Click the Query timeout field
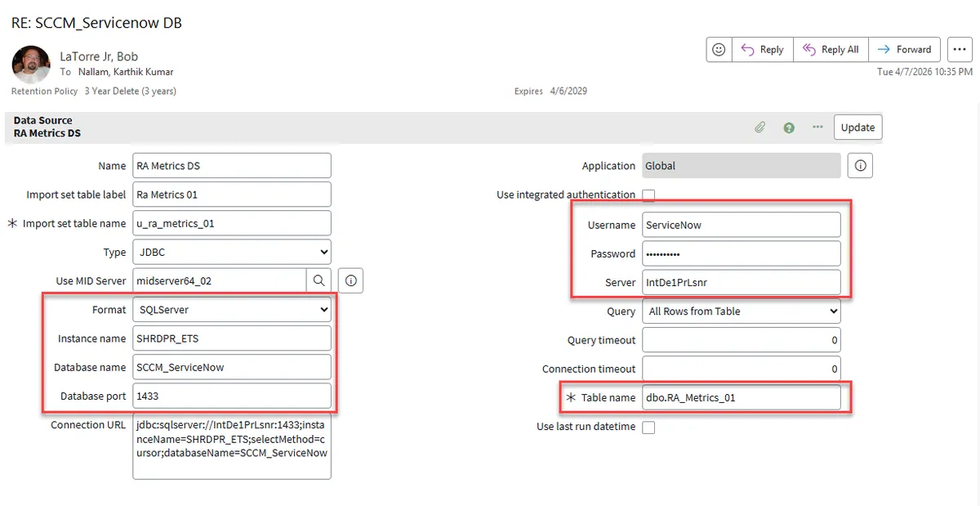Viewport: 980px width, 506px height. 741,340
